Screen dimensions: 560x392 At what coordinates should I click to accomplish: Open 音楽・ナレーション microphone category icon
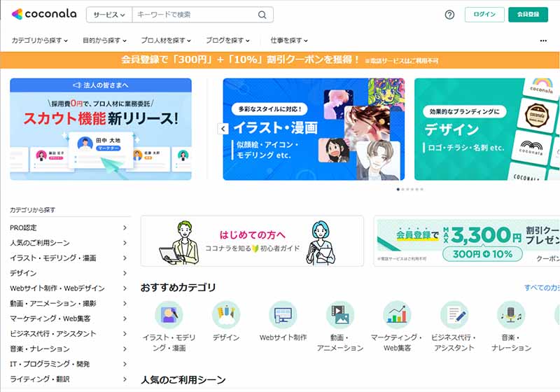pos(511,314)
